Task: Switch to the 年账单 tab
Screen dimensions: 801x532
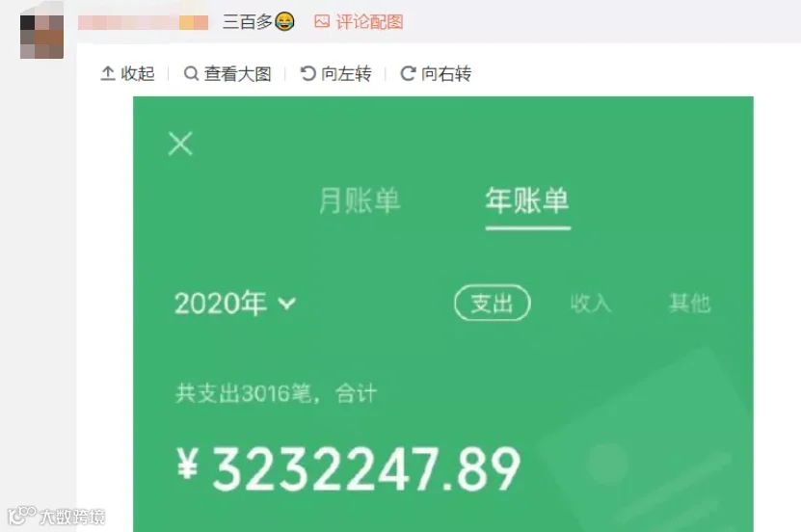Action: [x=527, y=200]
